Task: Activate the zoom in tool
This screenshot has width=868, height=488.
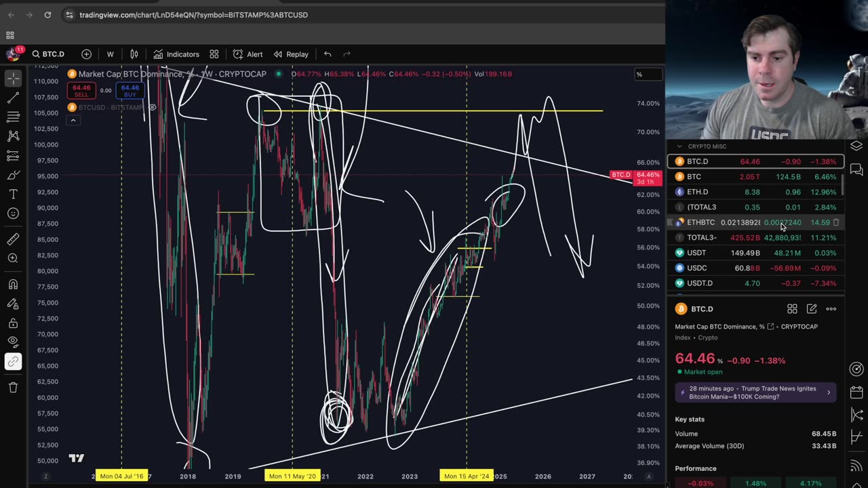Action: (13, 258)
